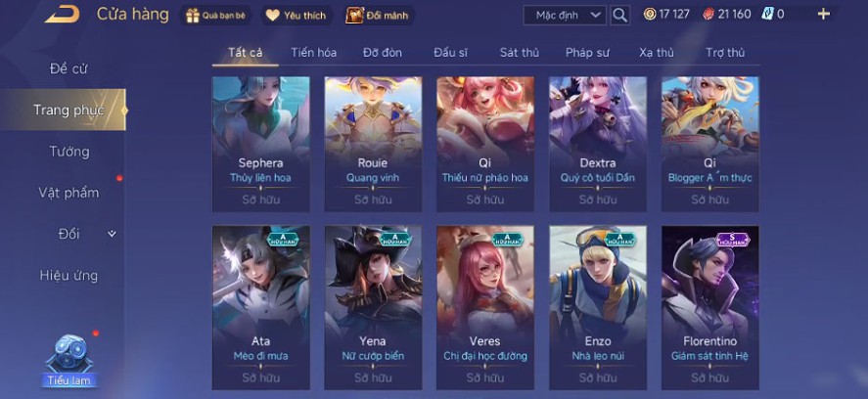Open Vật phẩm in the sidebar

coord(69,193)
